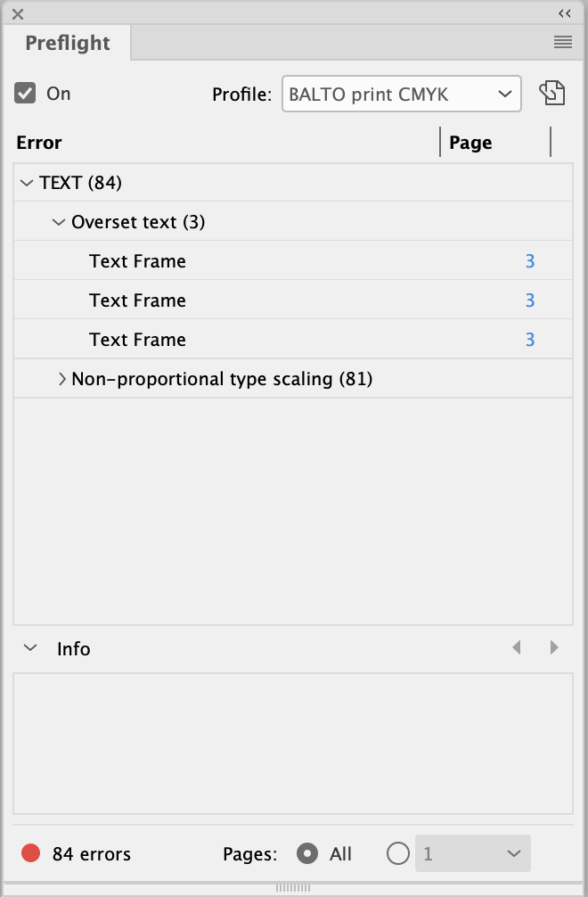The image size is (588, 897).
Task: Collapse the Overset text (3) group
Action: point(59,222)
